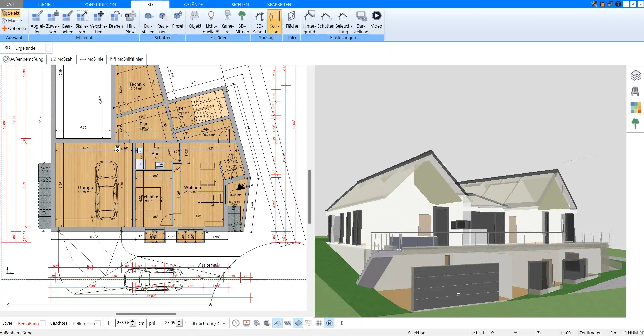Open the layers panel in right sidebar
644x336 pixels.
(635, 75)
